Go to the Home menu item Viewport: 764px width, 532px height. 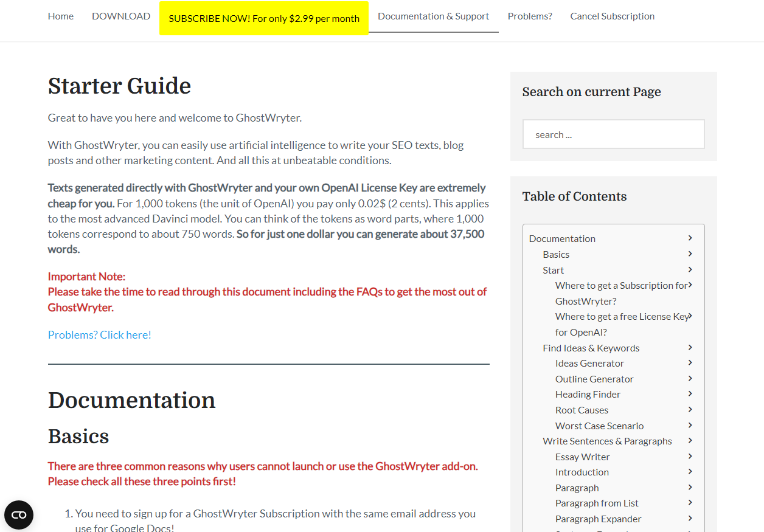(61, 16)
